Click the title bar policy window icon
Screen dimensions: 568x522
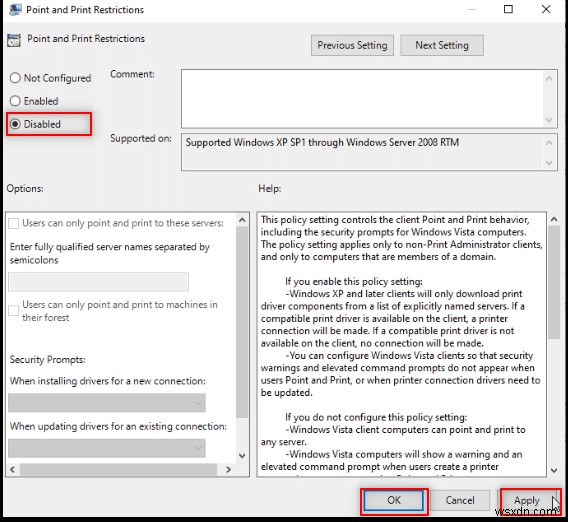click(14, 9)
